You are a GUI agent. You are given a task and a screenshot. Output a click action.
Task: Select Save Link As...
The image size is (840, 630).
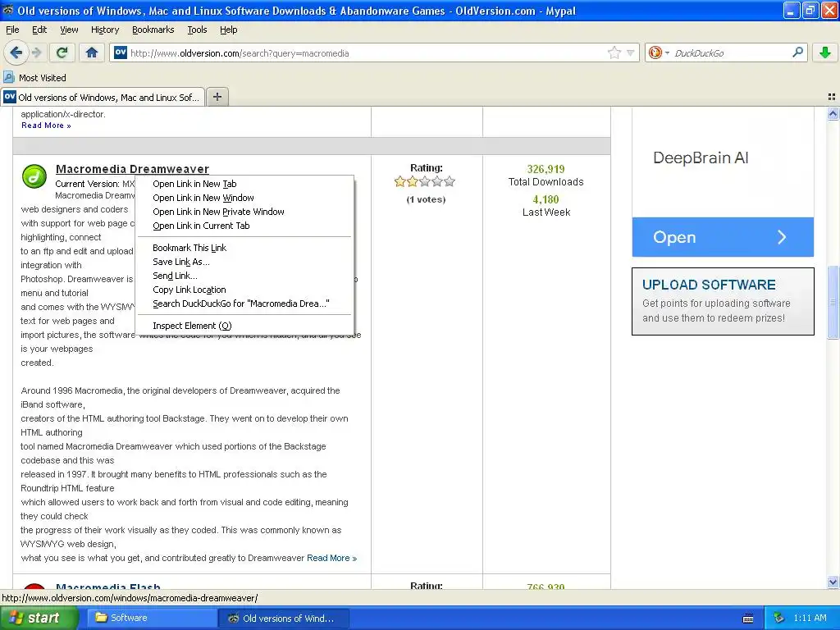coord(244,262)
